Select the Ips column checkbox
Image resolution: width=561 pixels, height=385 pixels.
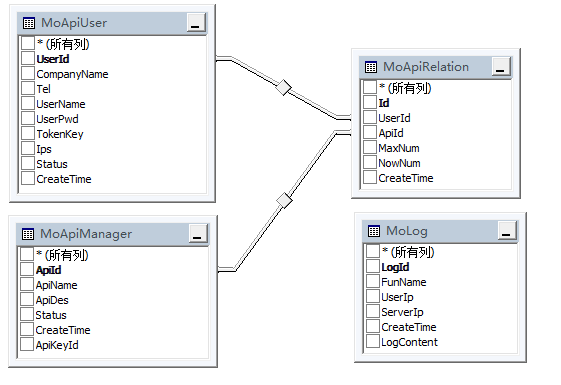pyautogui.click(x=28, y=148)
